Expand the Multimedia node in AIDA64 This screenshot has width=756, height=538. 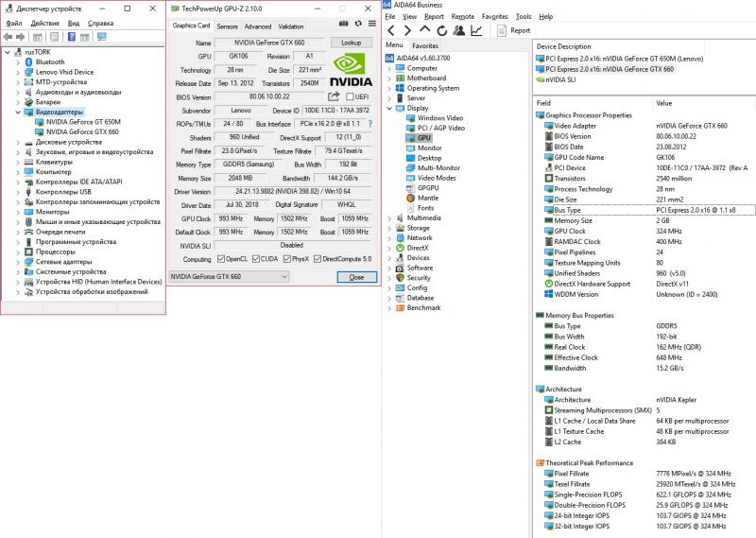tap(389, 218)
